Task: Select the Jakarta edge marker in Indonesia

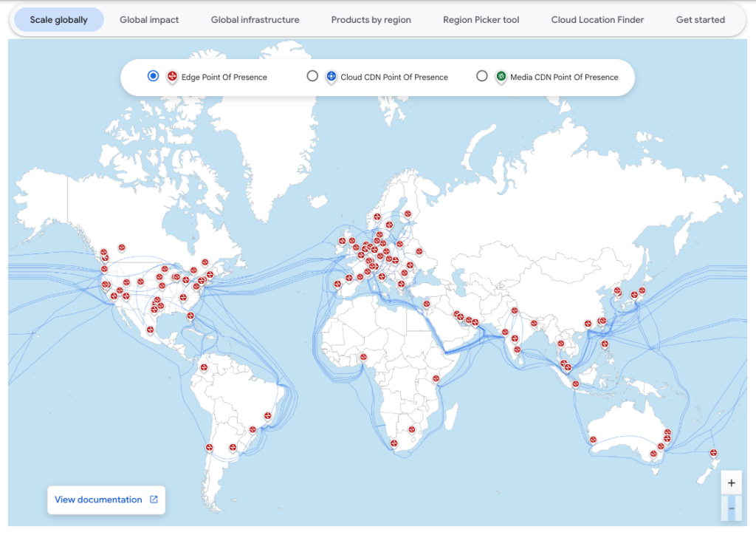Action: tap(575, 384)
